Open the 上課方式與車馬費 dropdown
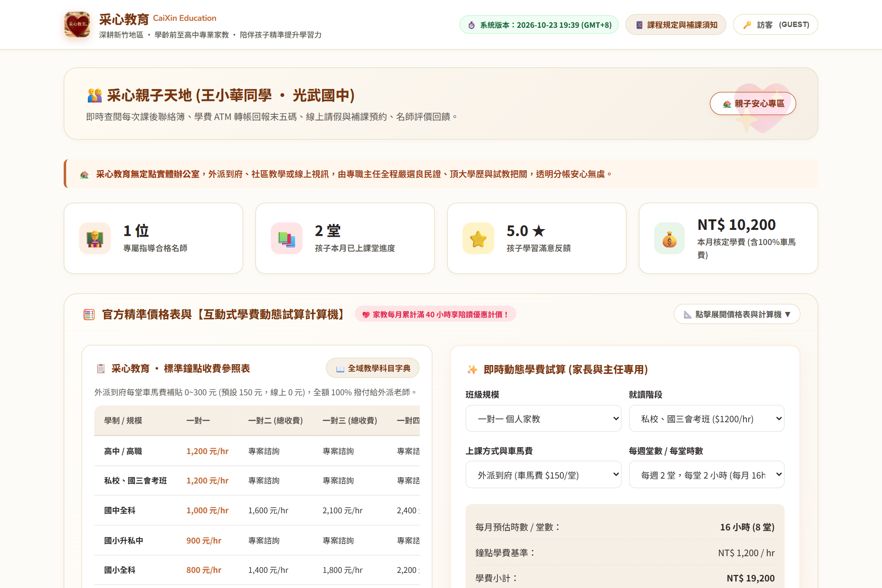This screenshot has width=882, height=588. point(543,474)
